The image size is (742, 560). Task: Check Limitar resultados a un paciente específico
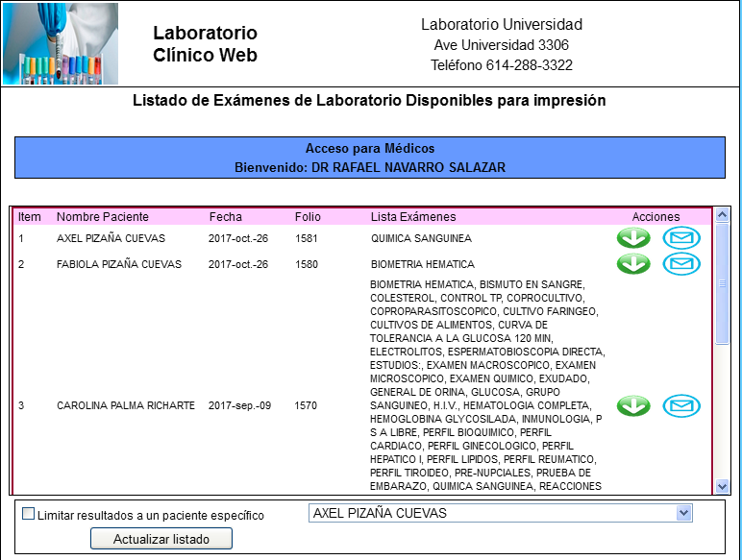pyautogui.click(x=29, y=514)
